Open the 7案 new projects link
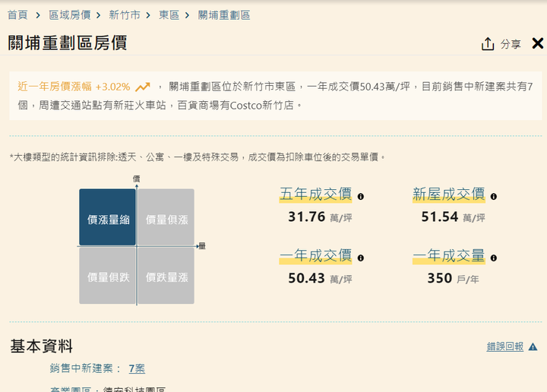 137,368
